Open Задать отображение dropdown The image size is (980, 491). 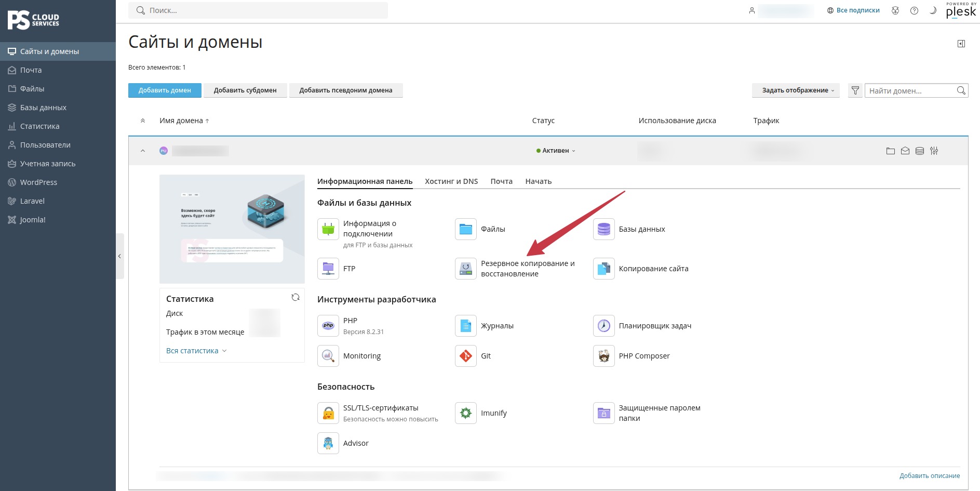[796, 90]
